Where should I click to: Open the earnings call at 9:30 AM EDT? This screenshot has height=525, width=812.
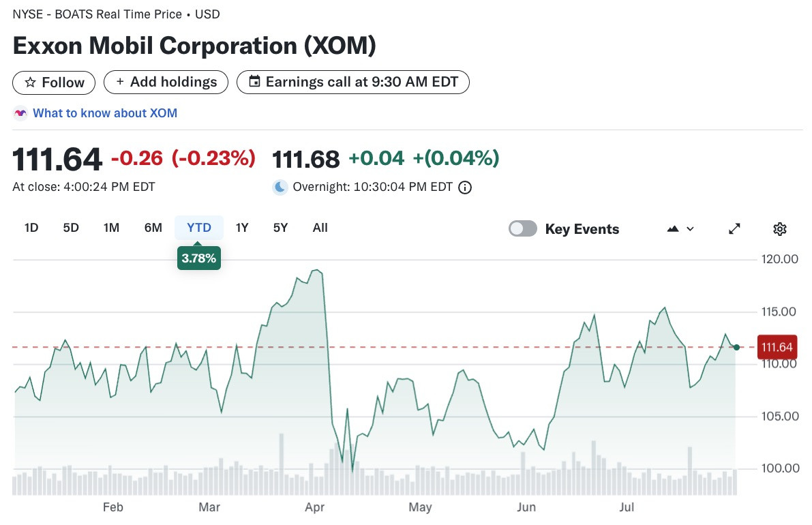coord(353,82)
